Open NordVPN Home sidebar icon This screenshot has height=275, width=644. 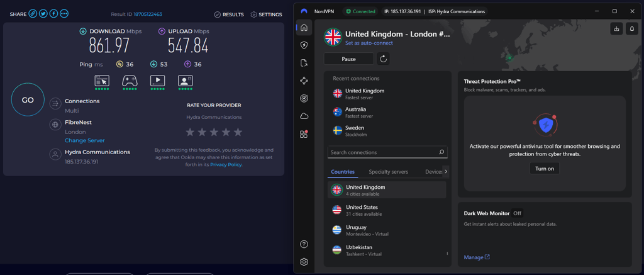304,28
